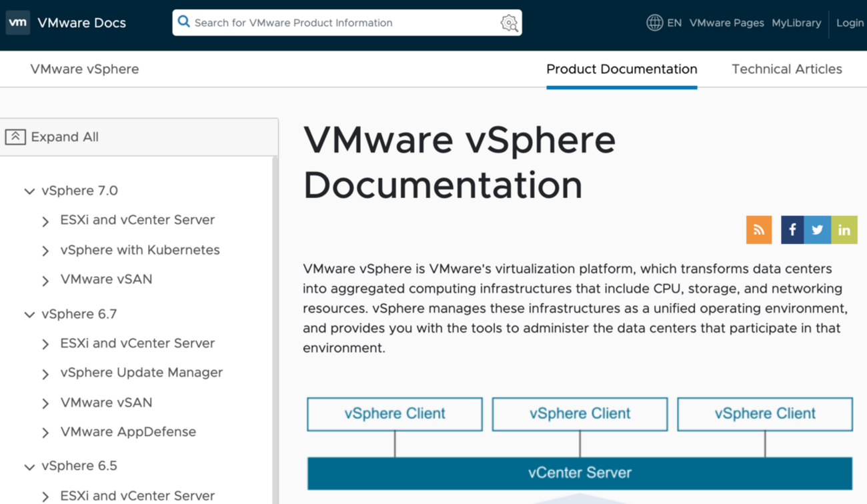Share page via Facebook icon
The height and width of the screenshot is (504, 867).
(792, 230)
